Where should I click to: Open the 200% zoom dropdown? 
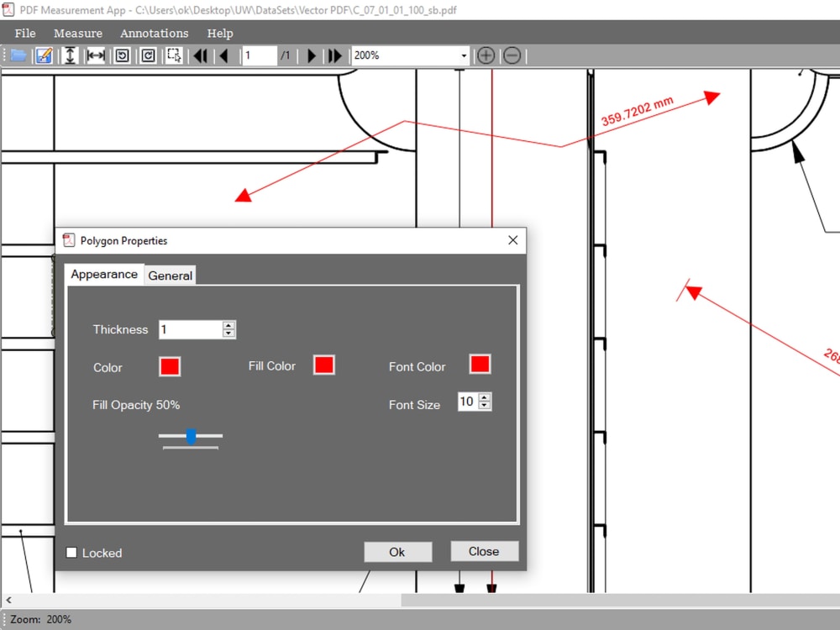464,55
